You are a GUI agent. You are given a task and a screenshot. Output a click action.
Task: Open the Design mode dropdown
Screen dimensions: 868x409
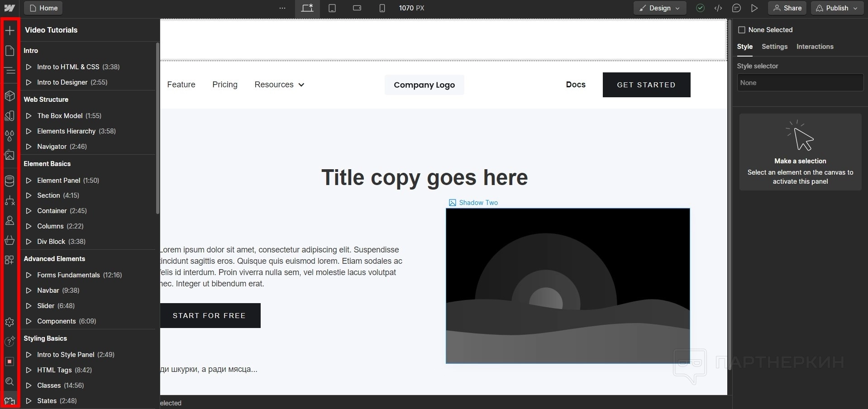pyautogui.click(x=659, y=8)
